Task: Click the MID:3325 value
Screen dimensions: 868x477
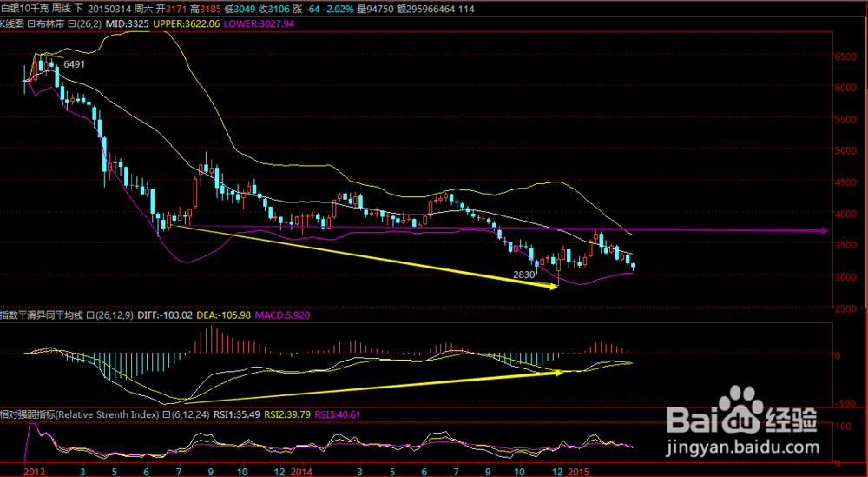Action: [x=128, y=23]
